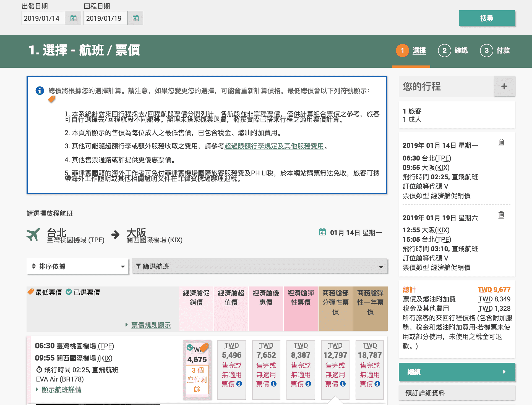Open 票價規則顯示 fare rules link
The height and width of the screenshot is (405, 532).
[x=151, y=325]
